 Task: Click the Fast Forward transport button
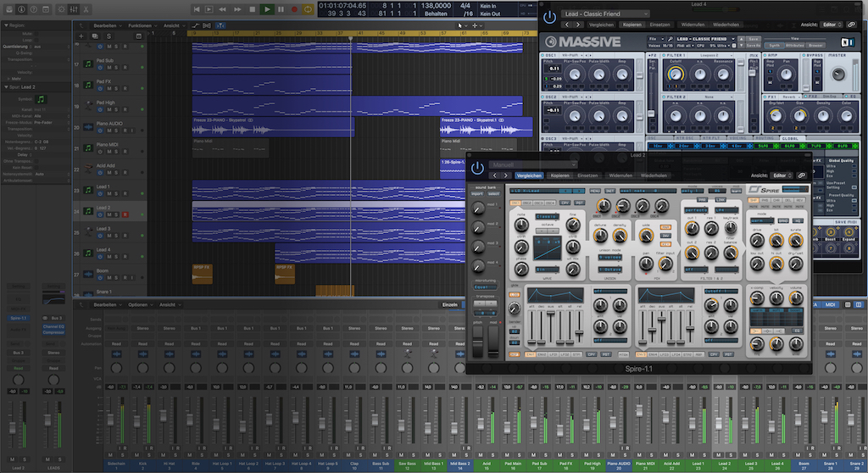coord(237,8)
